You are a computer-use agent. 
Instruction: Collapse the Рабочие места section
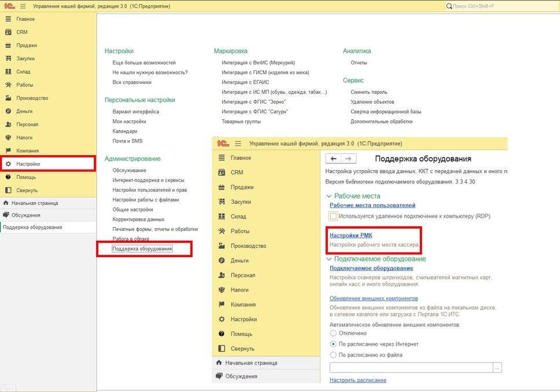[329, 196]
